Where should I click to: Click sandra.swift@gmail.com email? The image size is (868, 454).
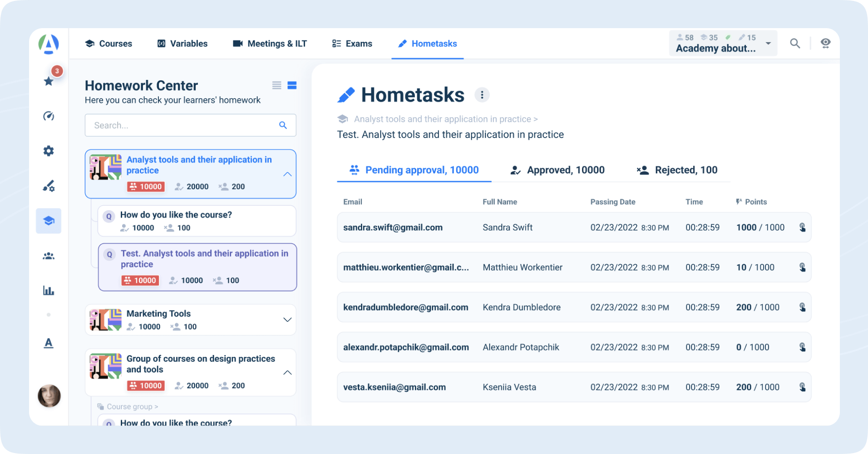393,227
